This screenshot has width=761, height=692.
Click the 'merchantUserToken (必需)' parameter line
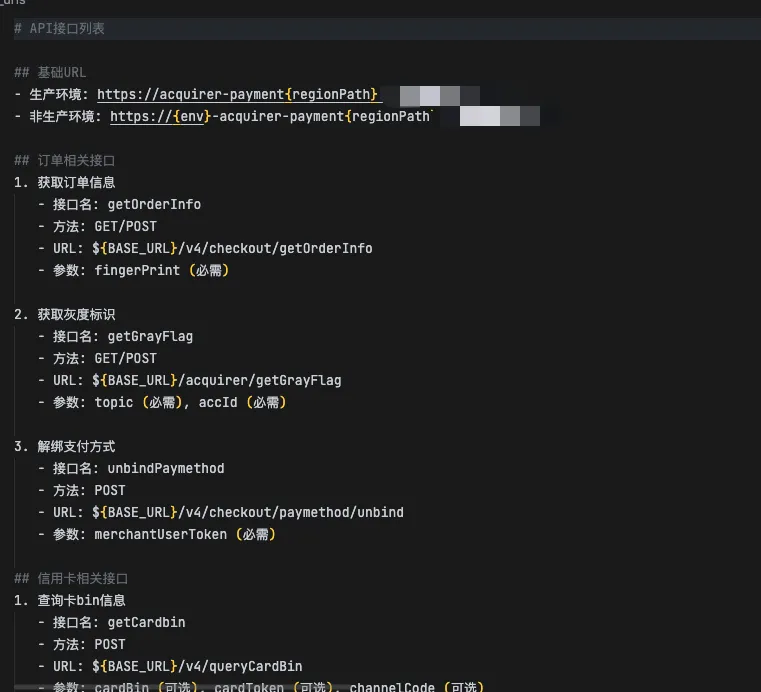(x=157, y=534)
